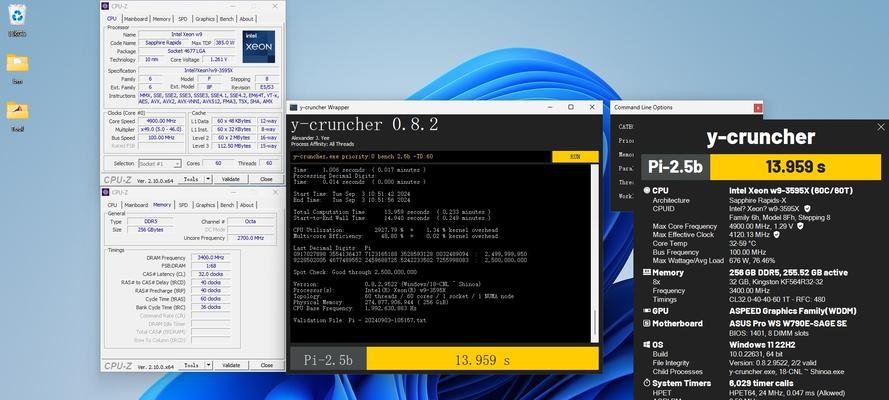The image size is (889, 400).
Task: Click Bus Speed 100.00 MHz value
Action: (161, 138)
